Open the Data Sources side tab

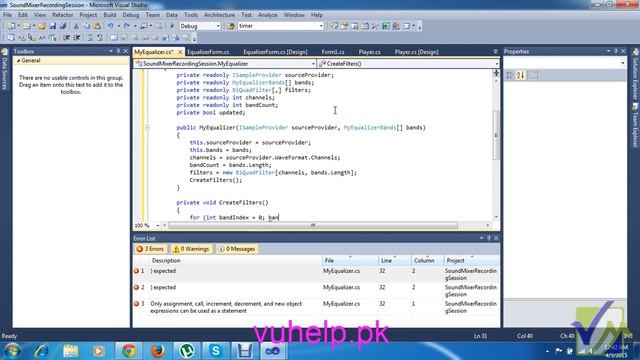coord(4,70)
